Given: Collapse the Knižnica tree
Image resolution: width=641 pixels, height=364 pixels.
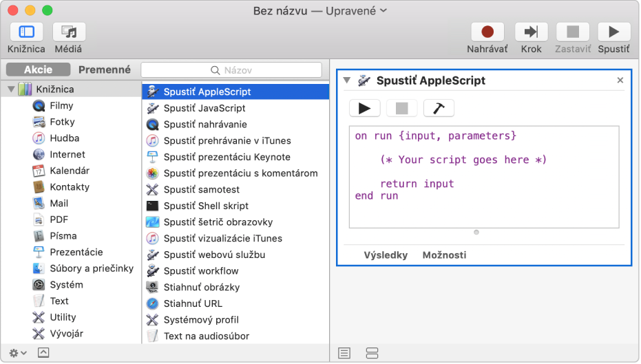Looking at the screenshot, I should [x=11, y=89].
